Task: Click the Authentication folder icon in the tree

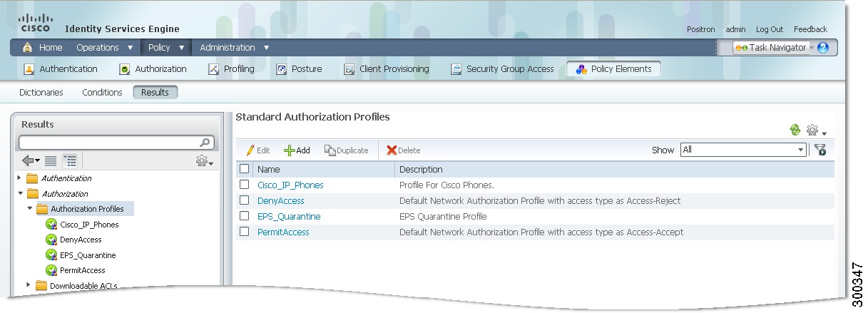Action: pyautogui.click(x=32, y=178)
